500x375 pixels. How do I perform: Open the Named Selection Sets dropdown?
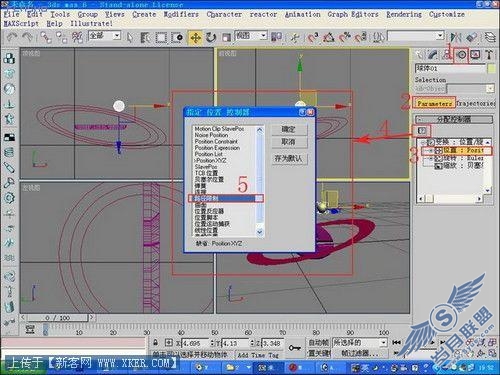pos(440,35)
